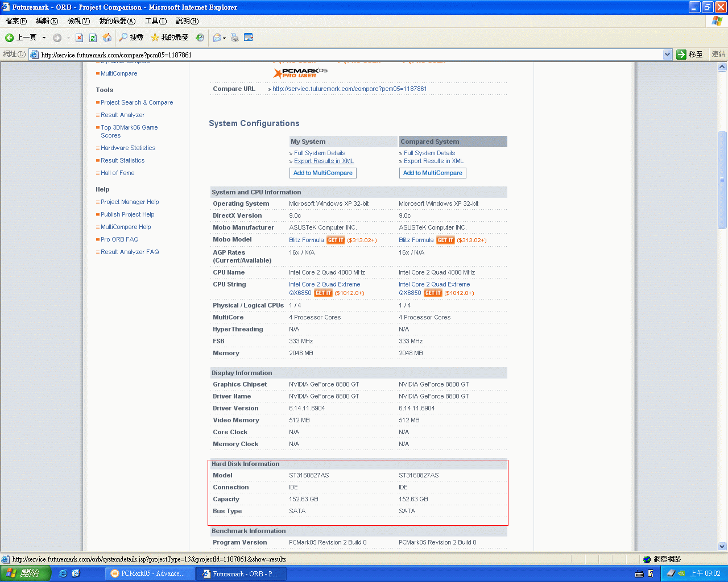Viewport: 728px width, 582px height.
Task: Open Hardware Statistics link
Action: [128, 148]
